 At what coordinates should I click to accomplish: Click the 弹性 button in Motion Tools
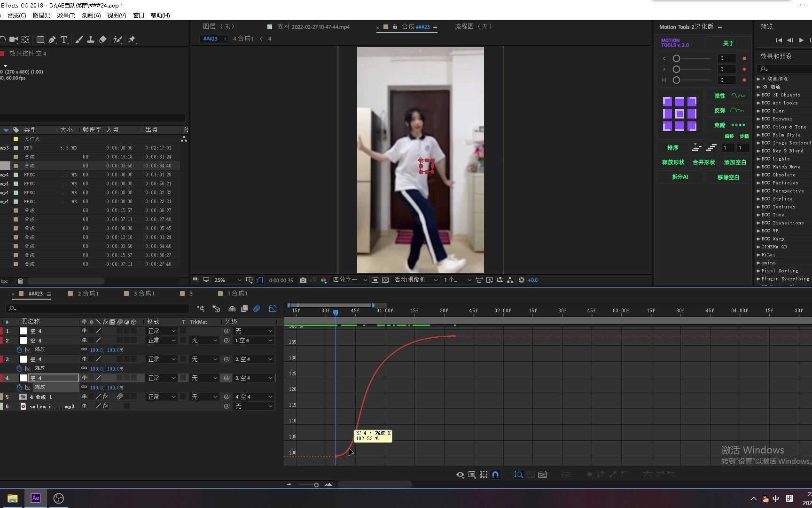[719, 96]
